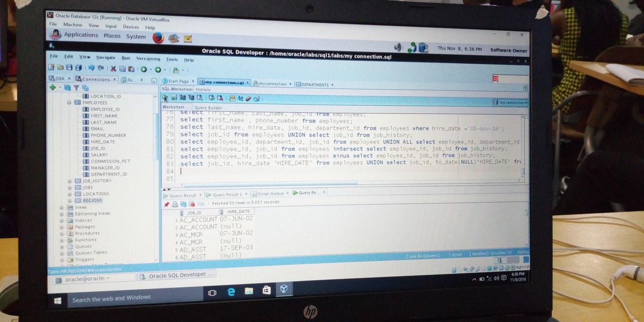
Task: Click the Rollback icon in the worksheet toolbar
Action: pos(220,98)
